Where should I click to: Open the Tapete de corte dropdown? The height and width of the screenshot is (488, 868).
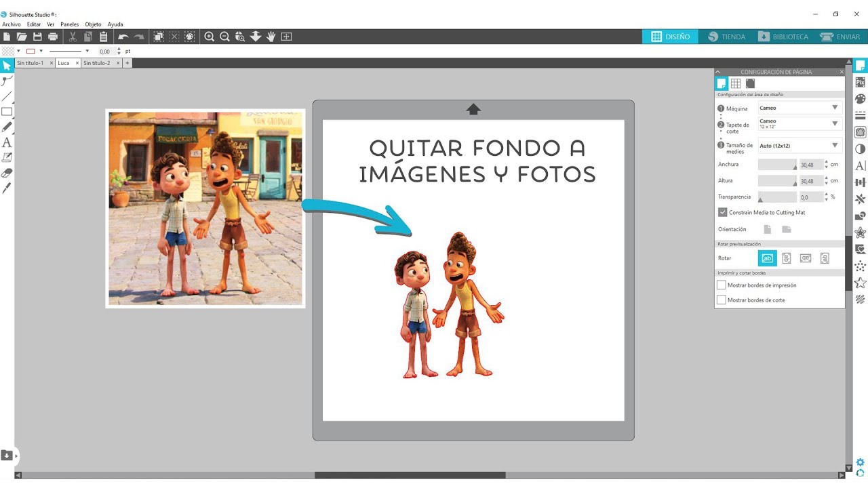[800, 124]
